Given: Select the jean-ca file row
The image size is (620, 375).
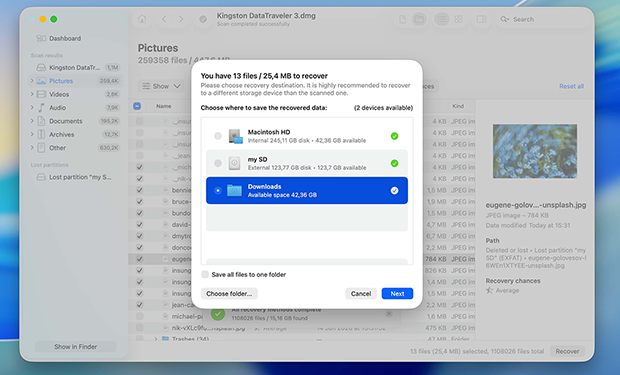Looking at the screenshot, I should pyautogui.click(x=301, y=305).
